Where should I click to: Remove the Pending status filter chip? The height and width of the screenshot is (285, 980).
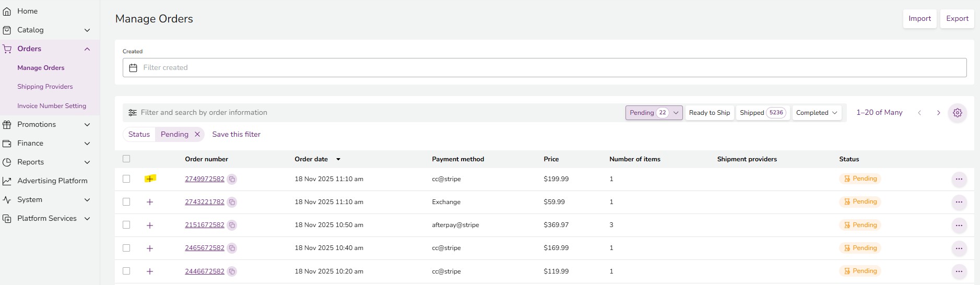click(x=197, y=134)
